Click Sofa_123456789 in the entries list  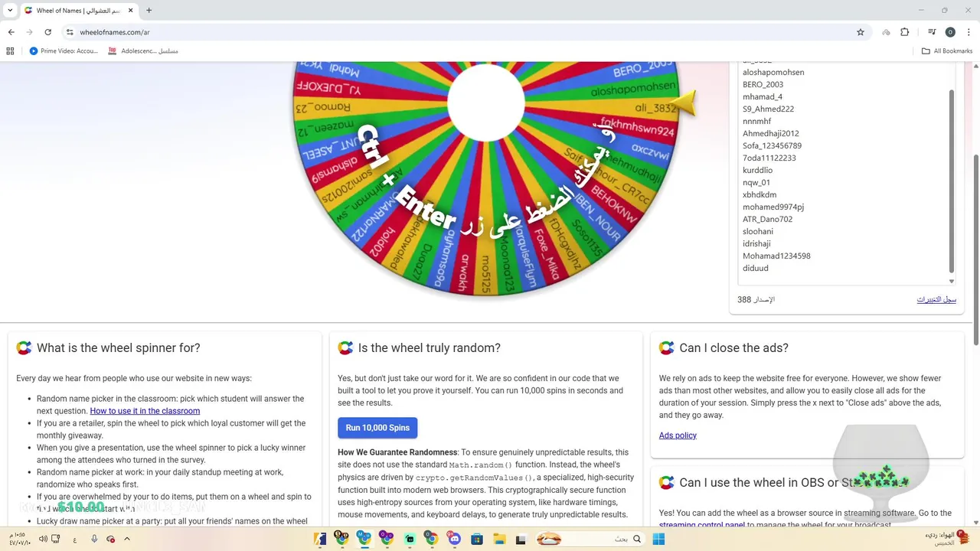coord(772,145)
